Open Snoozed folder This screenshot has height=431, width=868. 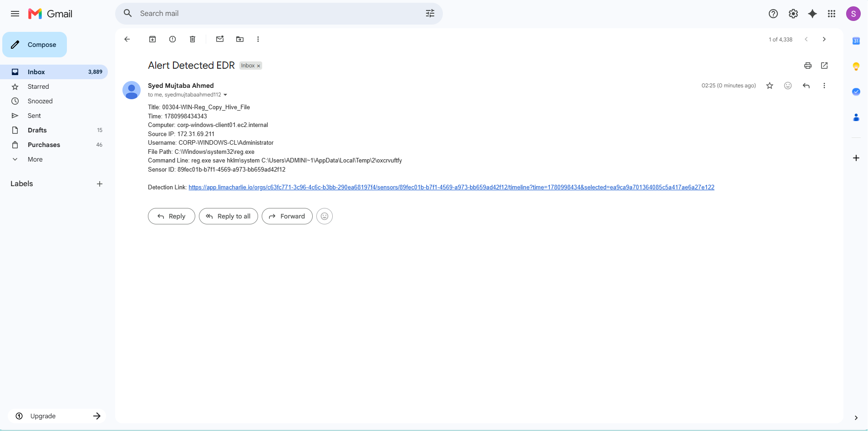click(54, 101)
